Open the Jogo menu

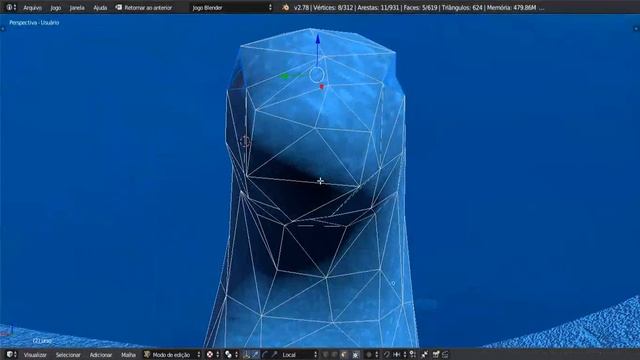click(56, 8)
